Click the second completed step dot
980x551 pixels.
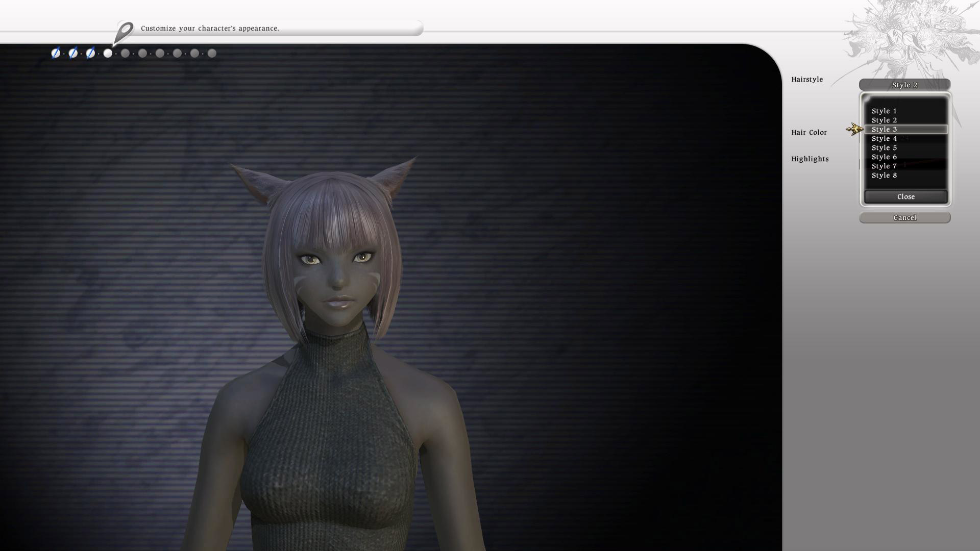click(73, 53)
